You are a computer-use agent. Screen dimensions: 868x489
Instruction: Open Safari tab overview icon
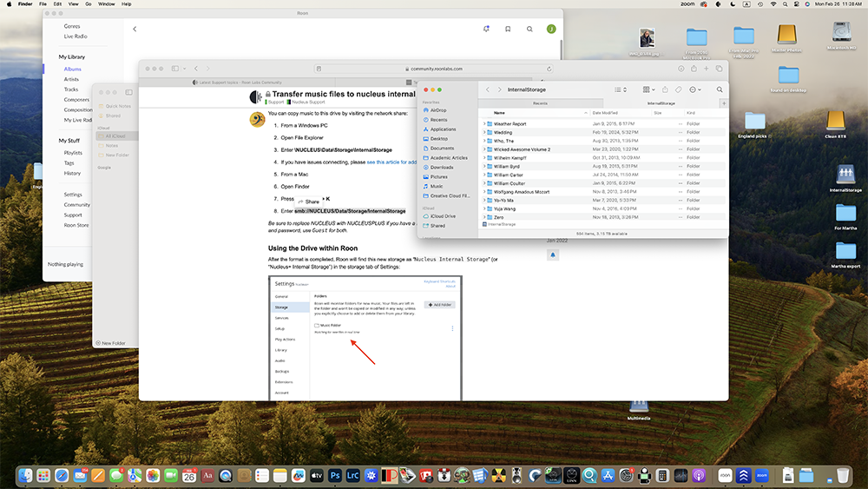click(x=719, y=69)
